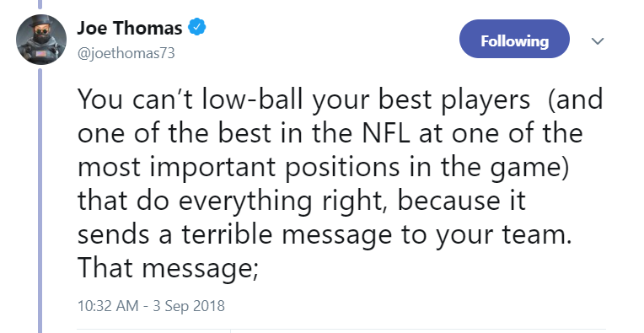Click the top hat on the avatar
This screenshot has width=644, height=333.
click(41, 22)
